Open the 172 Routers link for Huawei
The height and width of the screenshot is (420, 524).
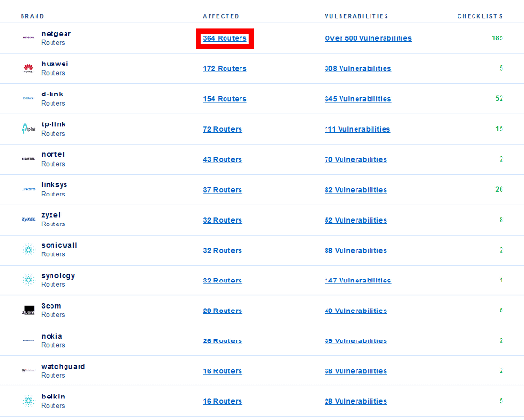(225, 69)
